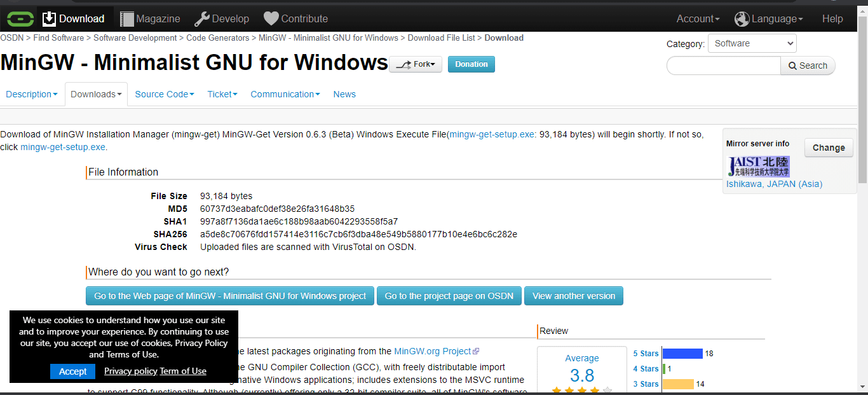868x395 pixels.
Task: Open the News tab
Action: [344, 94]
